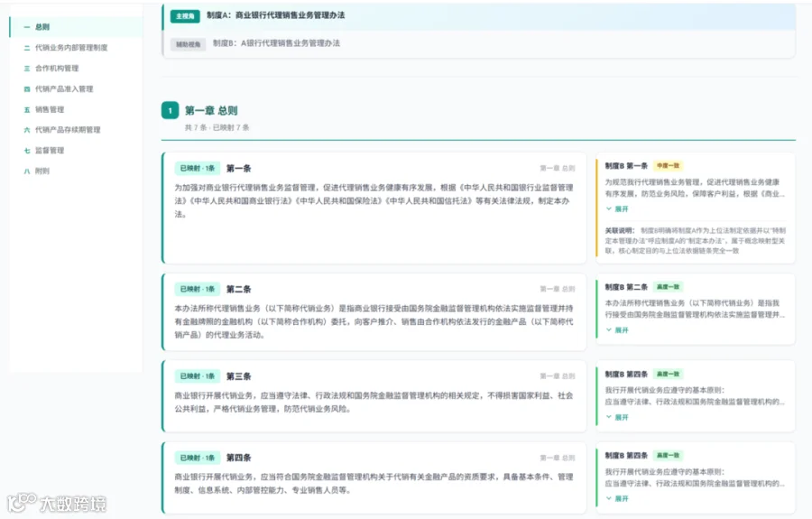Expand 展开 in 制度B 第二条 card

(x=617, y=330)
